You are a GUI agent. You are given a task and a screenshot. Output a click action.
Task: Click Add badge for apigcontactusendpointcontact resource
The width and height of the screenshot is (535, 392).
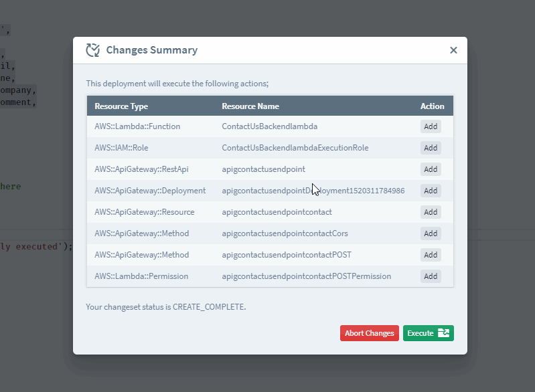pos(431,212)
